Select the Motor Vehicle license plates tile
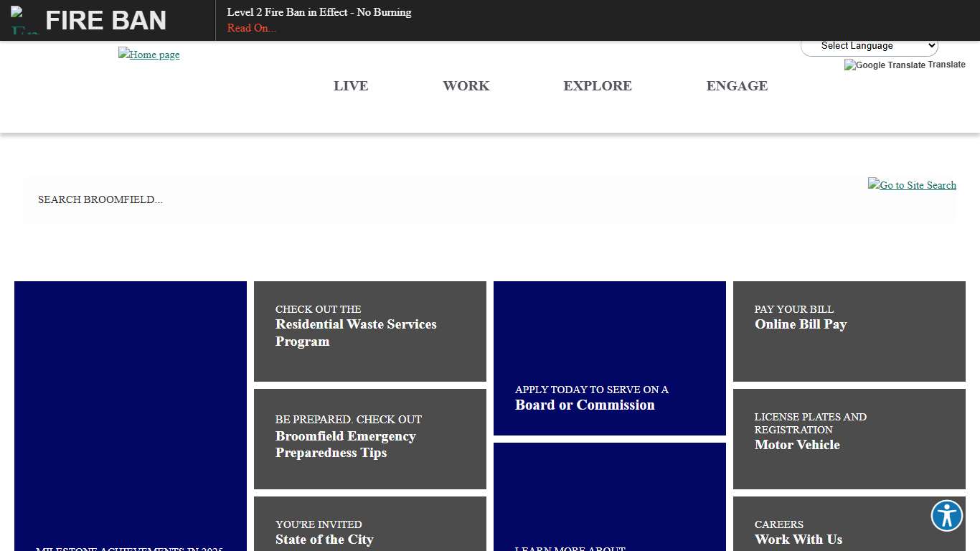Viewport: 980px width, 551px height. point(849,438)
